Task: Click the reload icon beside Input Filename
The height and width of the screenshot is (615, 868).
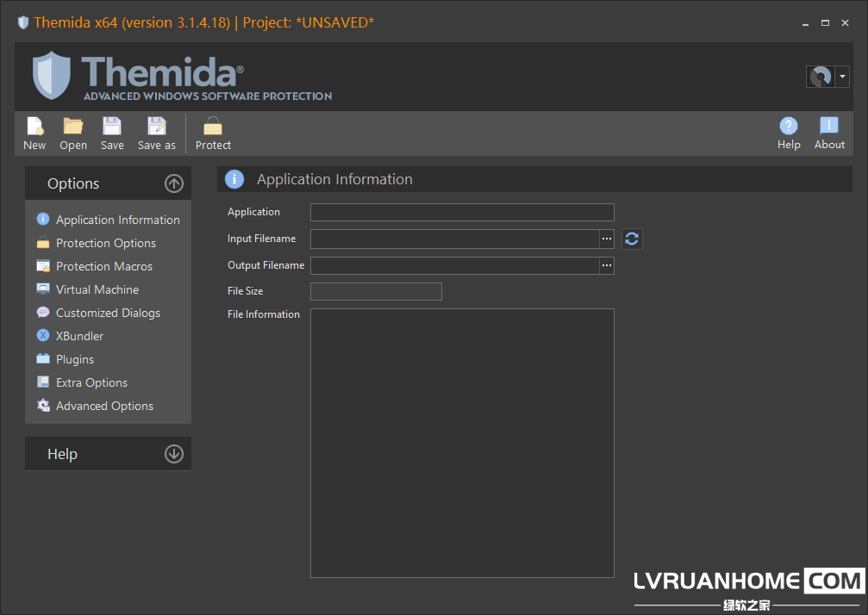Action: coord(632,239)
